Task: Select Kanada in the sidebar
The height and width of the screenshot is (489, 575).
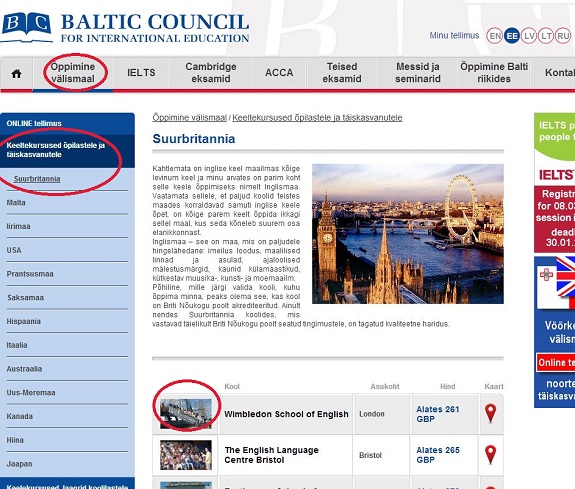Action: tap(19, 416)
